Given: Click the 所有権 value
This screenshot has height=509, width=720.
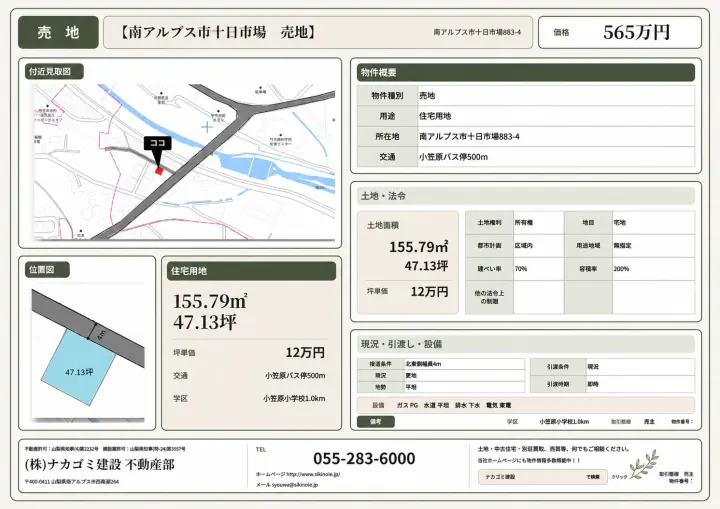Looking at the screenshot, I should click(523, 222).
